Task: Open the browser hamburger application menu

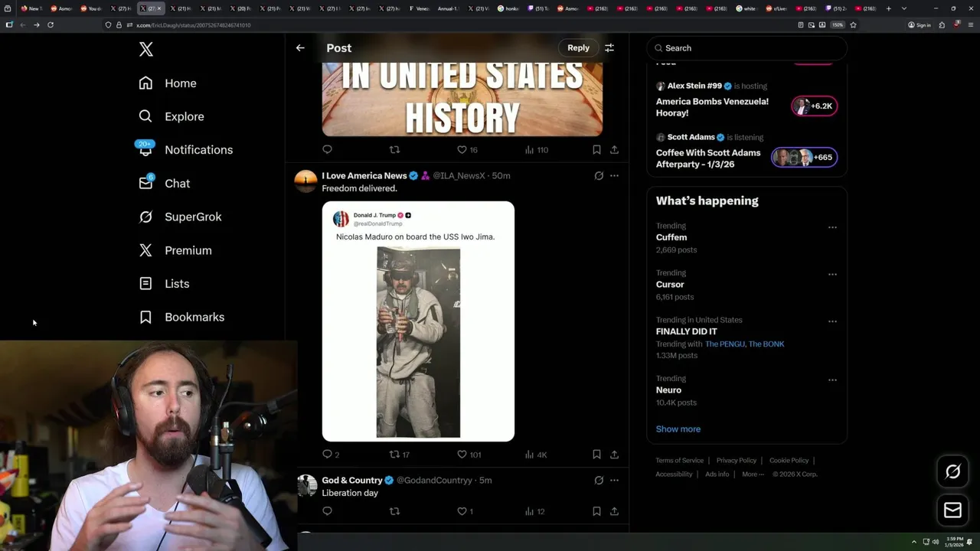Action: [x=971, y=24]
